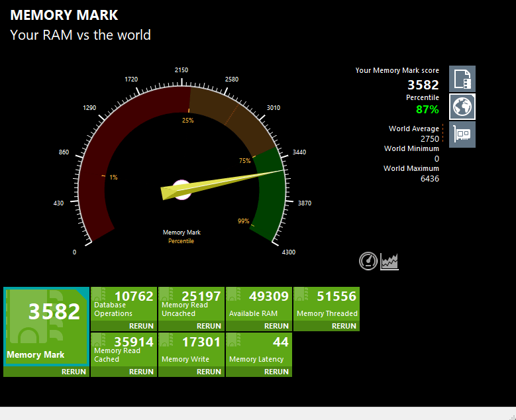Click the 'Memory Mark' legend under gauge
The width and height of the screenshot is (516, 420).
click(x=181, y=233)
